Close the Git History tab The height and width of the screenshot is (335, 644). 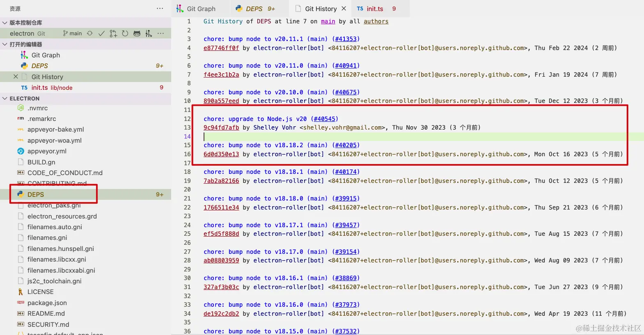pyautogui.click(x=344, y=9)
